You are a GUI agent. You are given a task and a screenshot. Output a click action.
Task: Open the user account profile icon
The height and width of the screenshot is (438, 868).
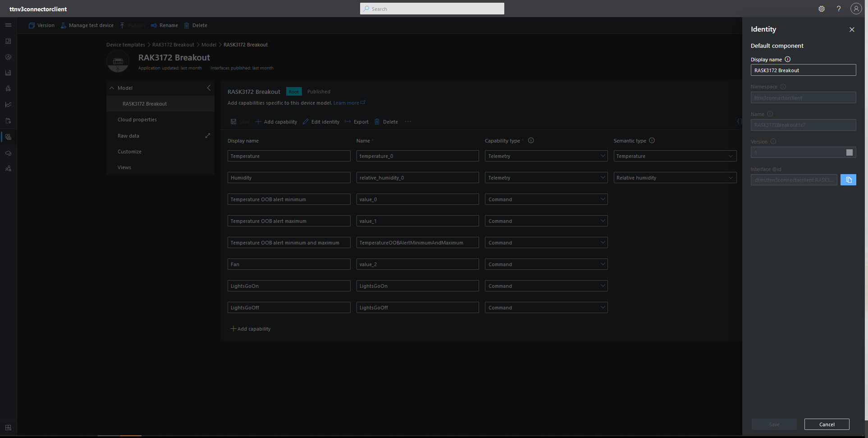[856, 9]
